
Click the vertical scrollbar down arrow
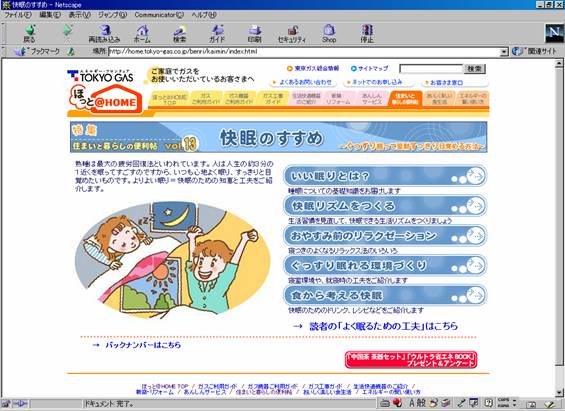[559, 392]
